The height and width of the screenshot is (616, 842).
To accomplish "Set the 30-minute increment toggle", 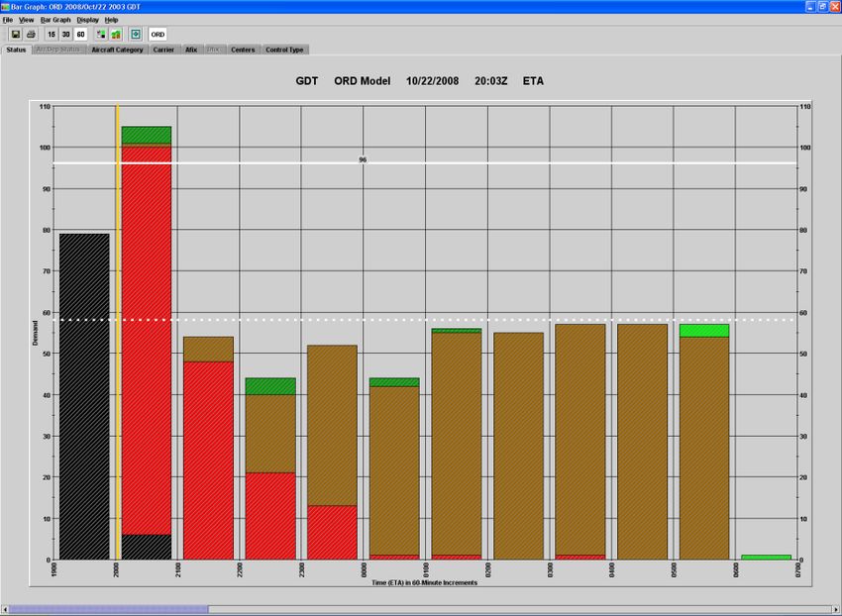I will point(66,34).
